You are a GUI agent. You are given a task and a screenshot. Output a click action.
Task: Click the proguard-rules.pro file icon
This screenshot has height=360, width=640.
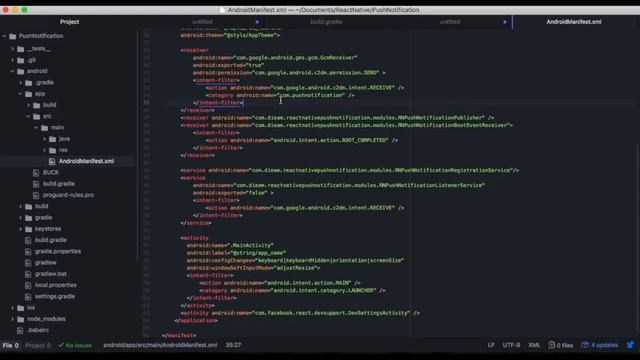36,195
